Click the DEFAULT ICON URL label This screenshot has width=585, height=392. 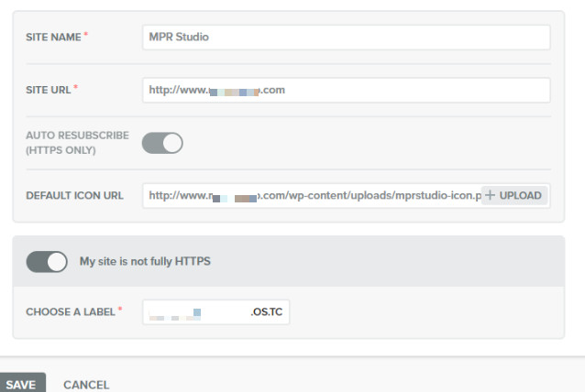coord(73,195)
